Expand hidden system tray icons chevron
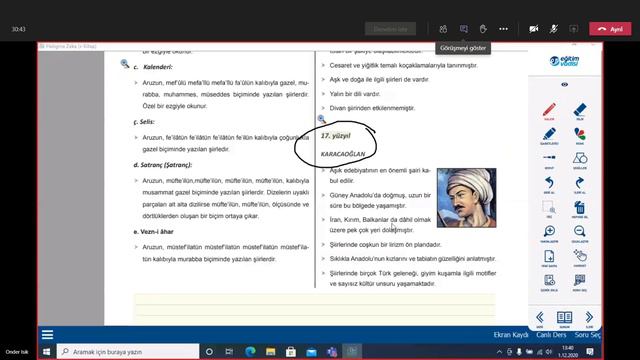Viewport: 640px width, 360px height. [499, 351]
